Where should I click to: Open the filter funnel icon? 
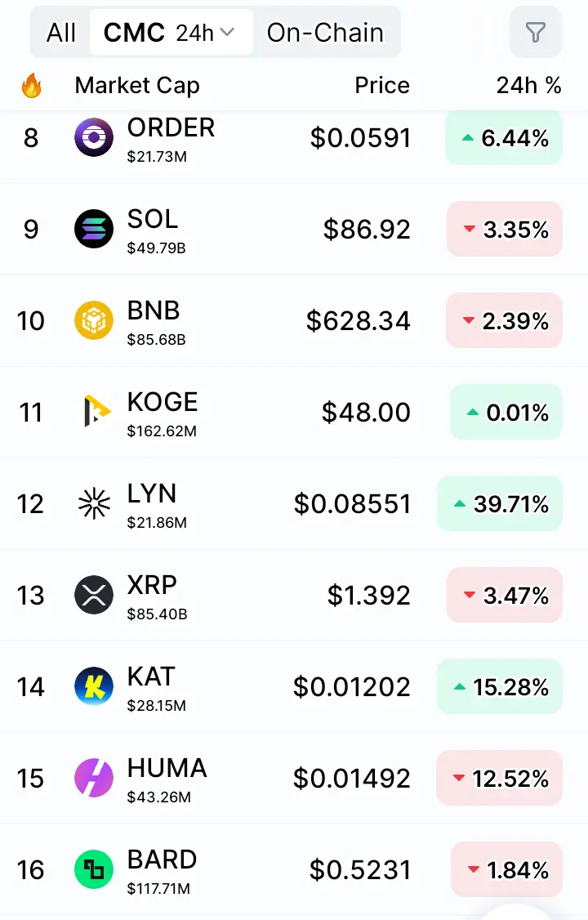click(535, 33)
